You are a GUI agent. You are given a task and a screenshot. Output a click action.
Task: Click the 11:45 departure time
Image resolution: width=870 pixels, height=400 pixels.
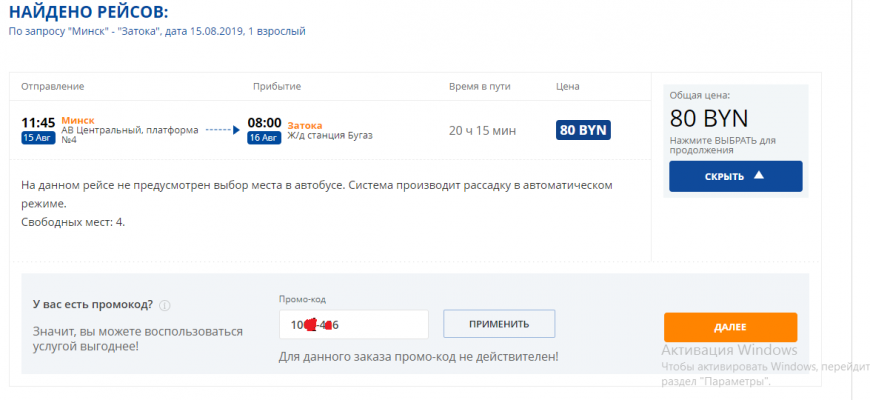pos(38,123)
